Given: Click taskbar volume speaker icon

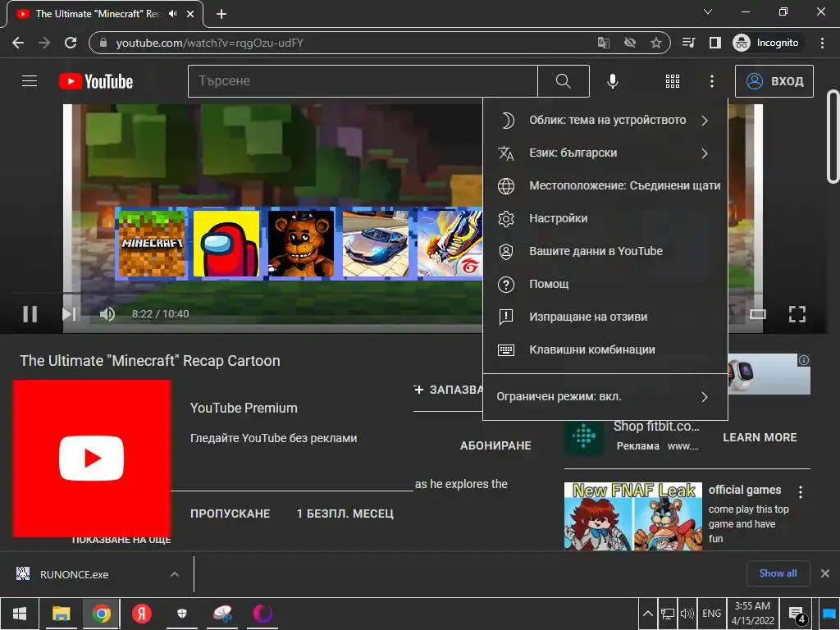Looking at the screenshot, I should pos(687,614).
